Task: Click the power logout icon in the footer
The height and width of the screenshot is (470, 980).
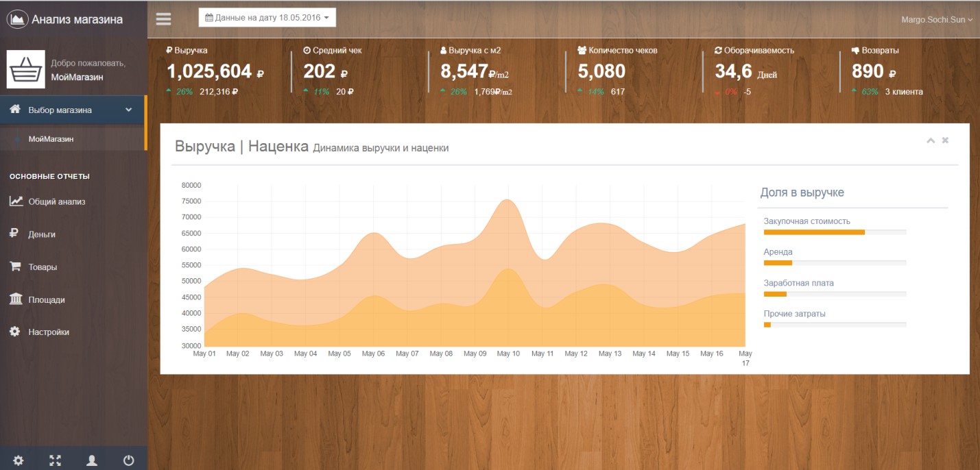Action: [128, 460]
